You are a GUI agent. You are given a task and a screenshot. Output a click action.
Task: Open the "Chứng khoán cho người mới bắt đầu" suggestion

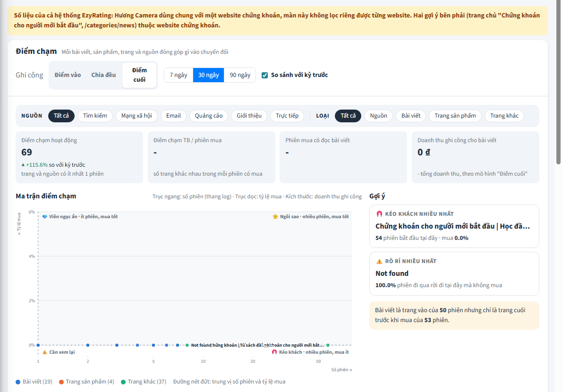tap(454, 226)
